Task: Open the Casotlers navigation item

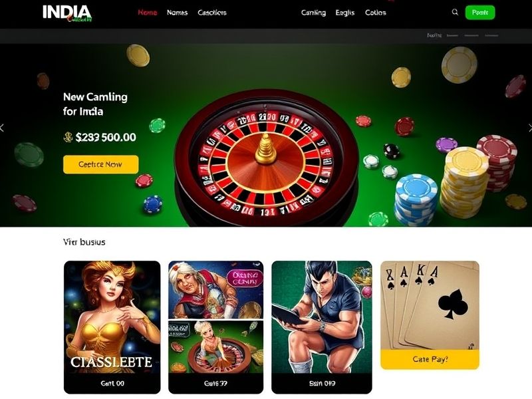Action: 212,13
